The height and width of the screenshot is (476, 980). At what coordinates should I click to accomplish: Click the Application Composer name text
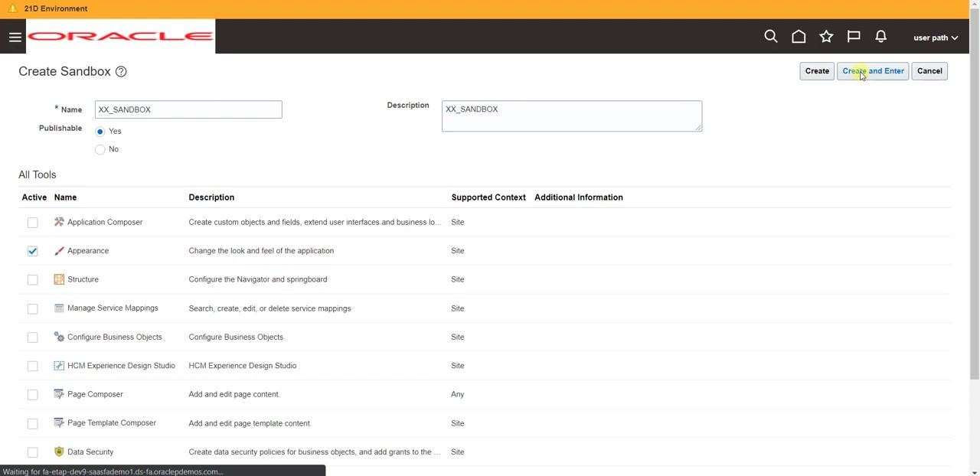[105, 222]
